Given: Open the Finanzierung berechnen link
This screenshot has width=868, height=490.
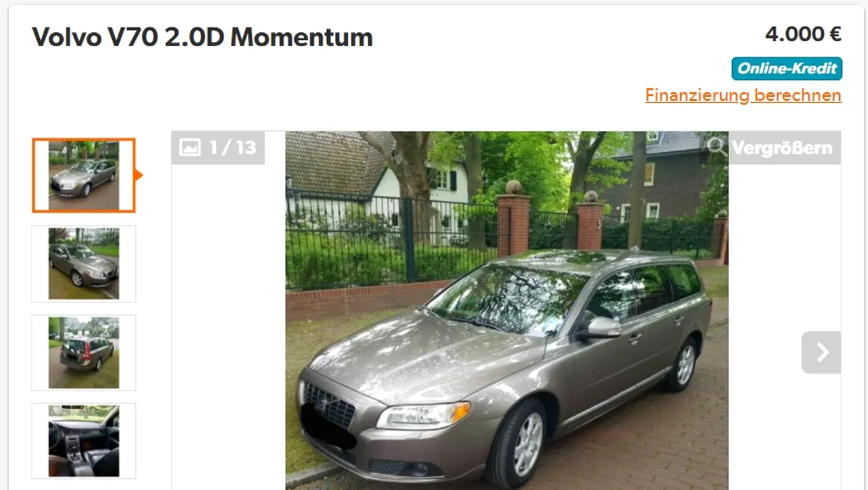Looking at the screenshot, I should 743,95.
